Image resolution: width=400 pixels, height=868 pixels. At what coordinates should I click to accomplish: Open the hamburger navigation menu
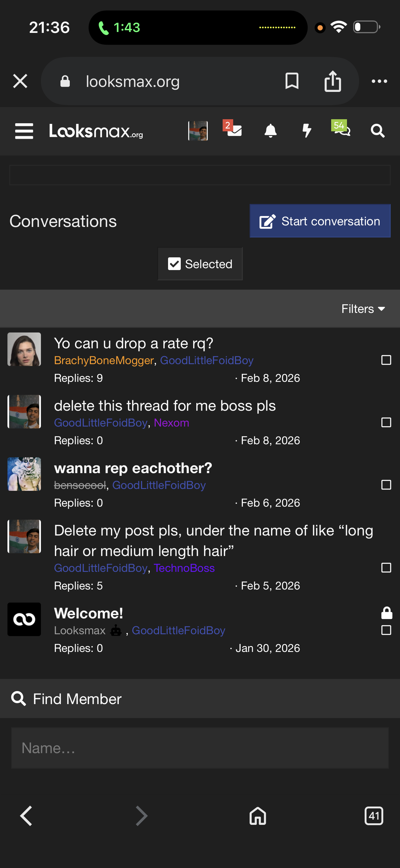pos(24,131)
